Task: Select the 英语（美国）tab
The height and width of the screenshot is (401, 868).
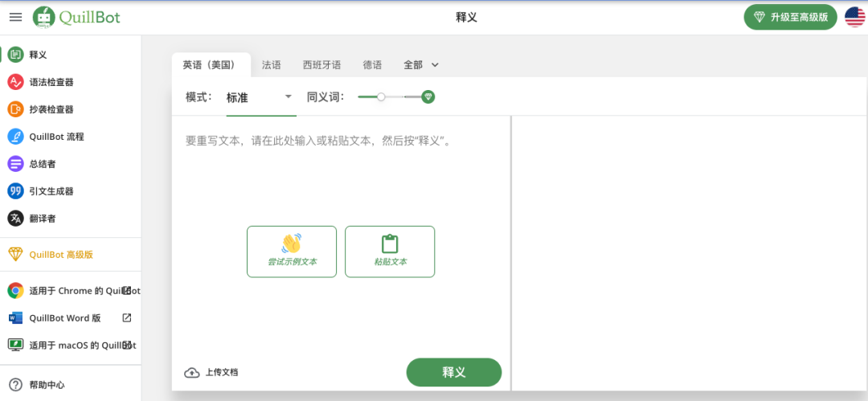Action: (211, 65)
